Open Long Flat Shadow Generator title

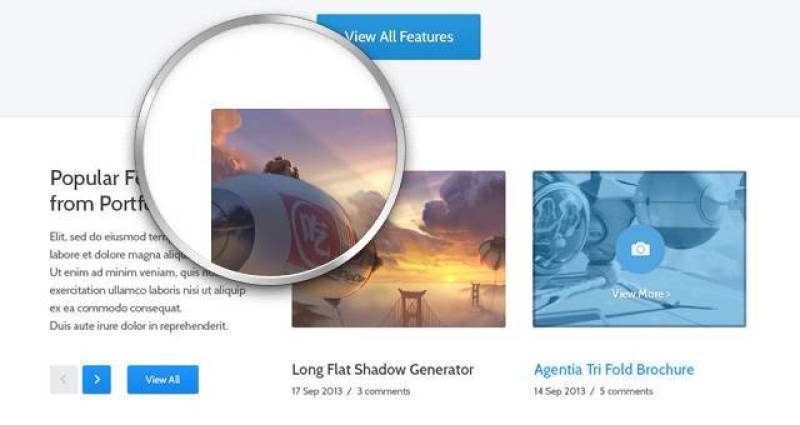tap(383, 369)
